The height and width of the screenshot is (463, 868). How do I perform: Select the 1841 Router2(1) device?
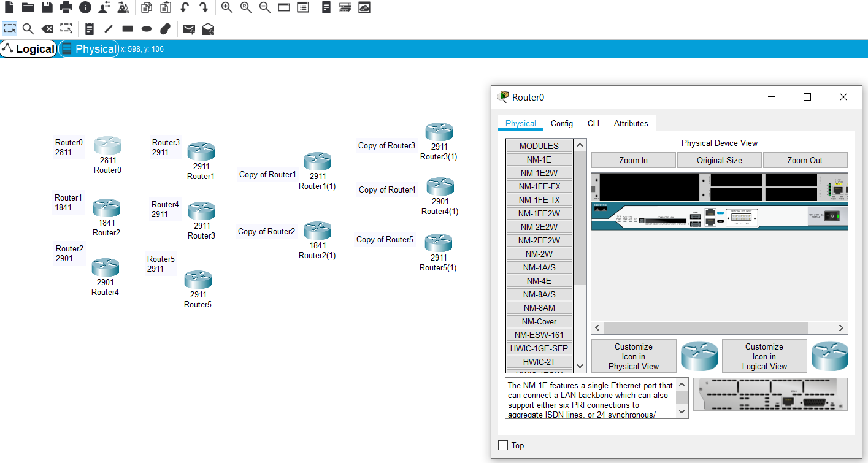[318, 231]
